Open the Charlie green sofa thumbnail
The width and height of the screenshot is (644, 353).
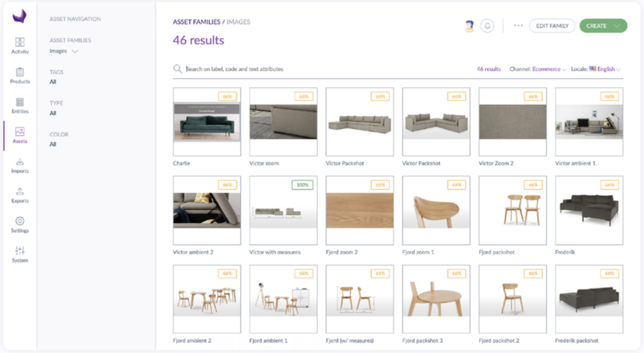[x=207, y=122]
